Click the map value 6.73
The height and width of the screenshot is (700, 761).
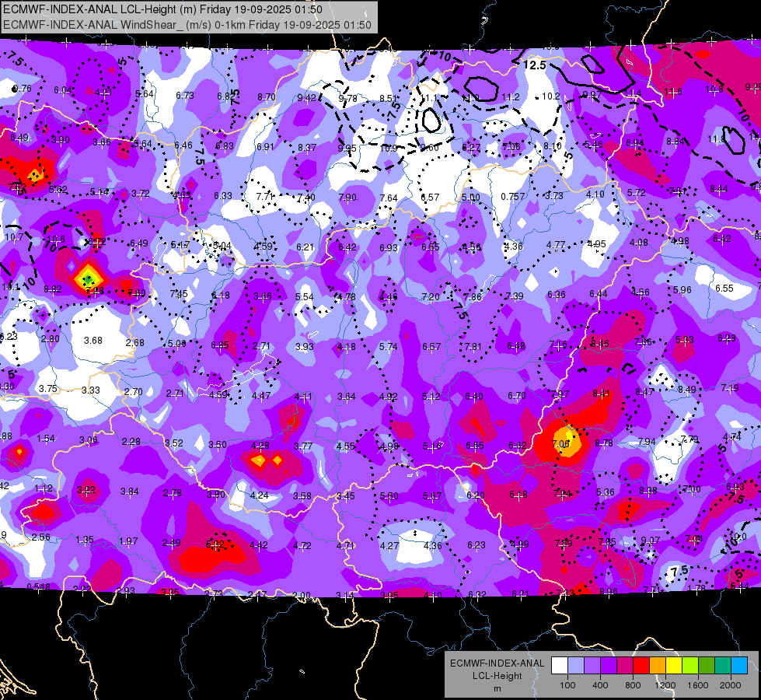pyautogui.click(x=185, y=96)
